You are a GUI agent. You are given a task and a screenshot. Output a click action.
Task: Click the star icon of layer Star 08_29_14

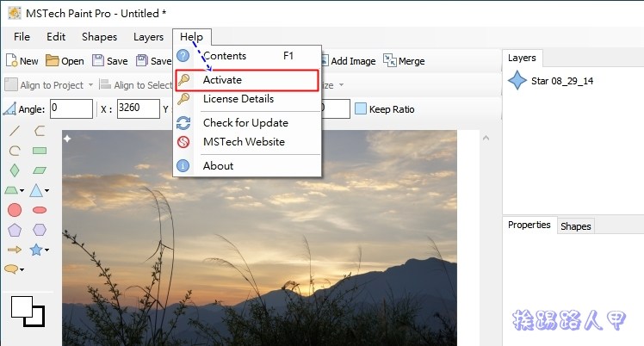pos(517,80)
